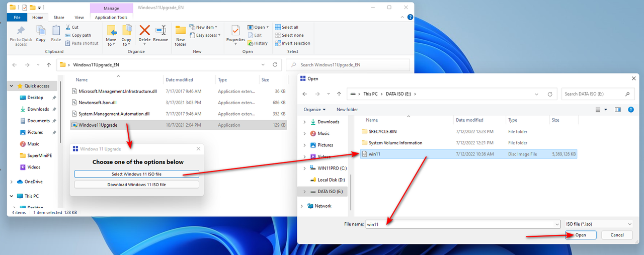Viewport: 644px width, 255px height.
Task: Select WIN11PRO (C:) in dialog tree
Action: (x=332, y=168)
